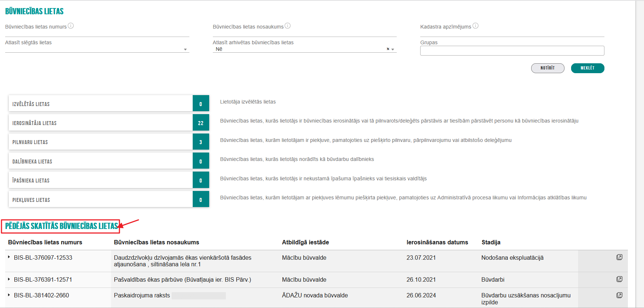Image resolution: width=644 pixels, height=308 pixels.
Task: Click column header Stadija
Action: click(x=491, y=242)
